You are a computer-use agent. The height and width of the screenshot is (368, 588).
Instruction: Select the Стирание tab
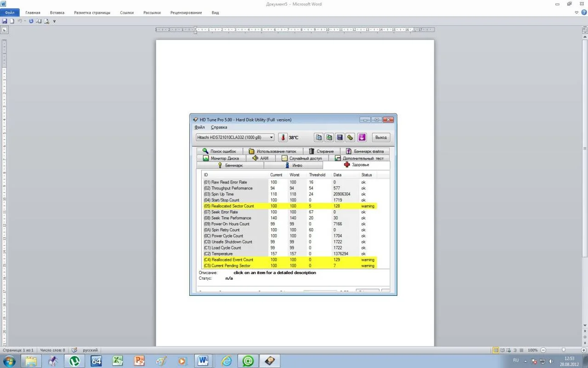321,151
